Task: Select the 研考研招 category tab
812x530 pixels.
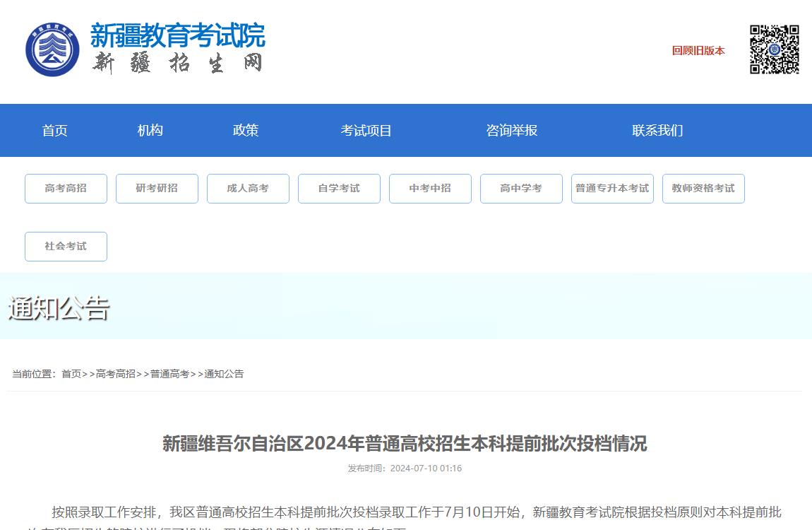Action: pyautogui.click(x=157, y=188)
